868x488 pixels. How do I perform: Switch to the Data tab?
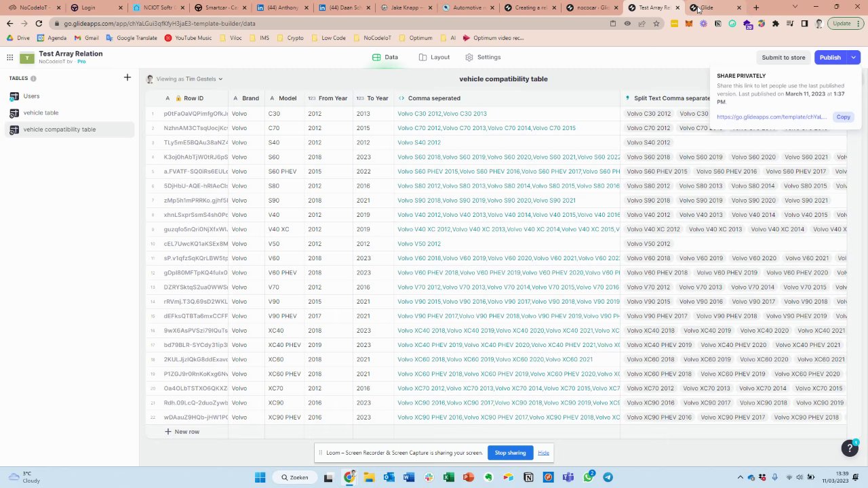tap(385, 58)
